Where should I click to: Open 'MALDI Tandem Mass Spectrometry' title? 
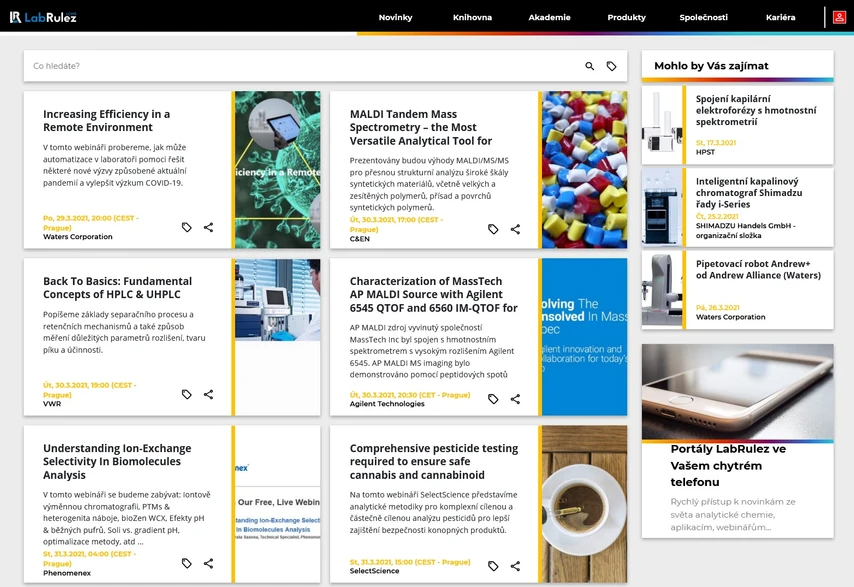[420, 127]
